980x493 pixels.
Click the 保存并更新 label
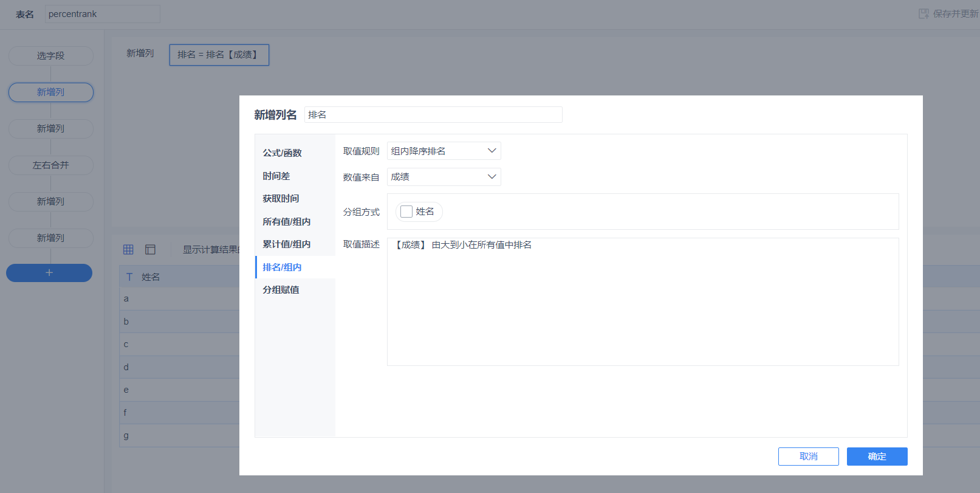956,13
